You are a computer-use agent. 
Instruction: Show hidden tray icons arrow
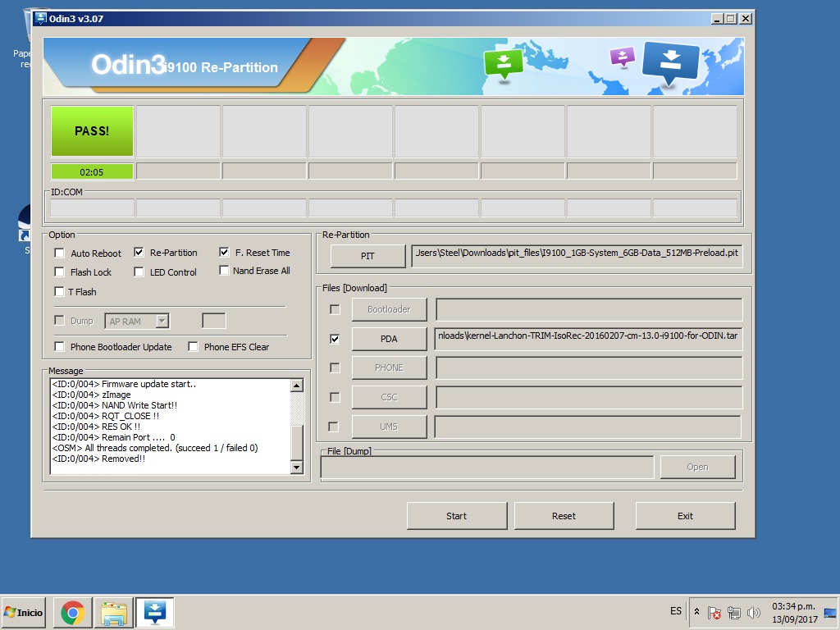click(x=696, y=611)
